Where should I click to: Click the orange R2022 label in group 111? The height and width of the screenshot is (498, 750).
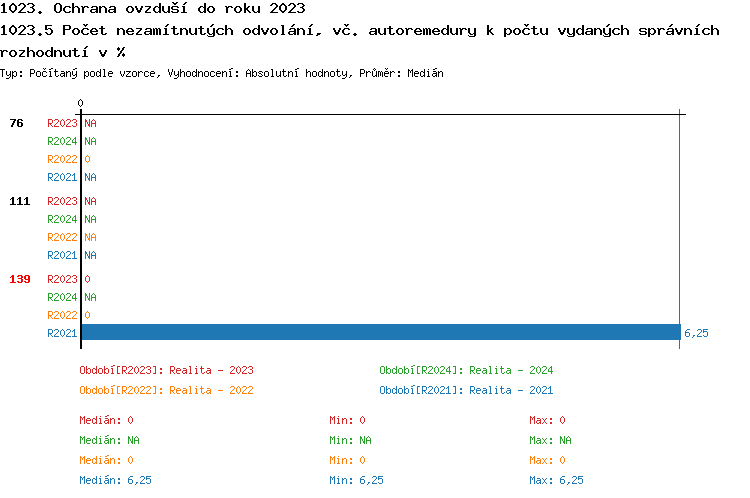click(62, 237)
